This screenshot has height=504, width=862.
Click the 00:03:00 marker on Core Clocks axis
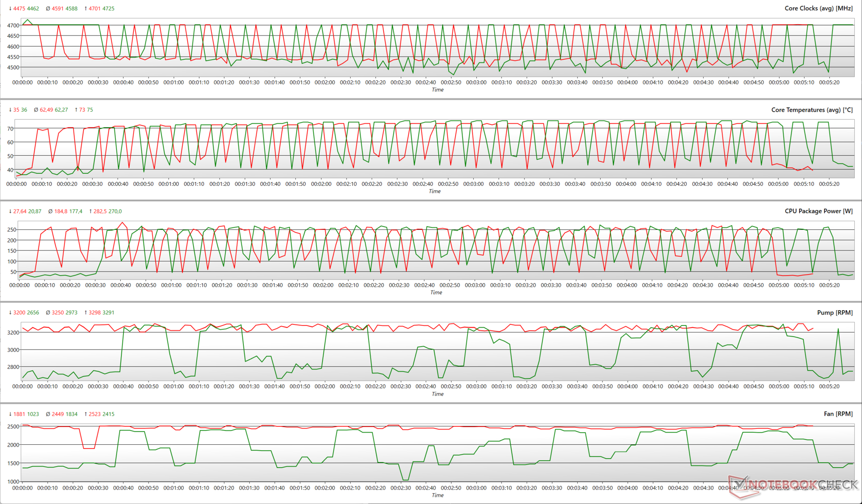point(476,83)
